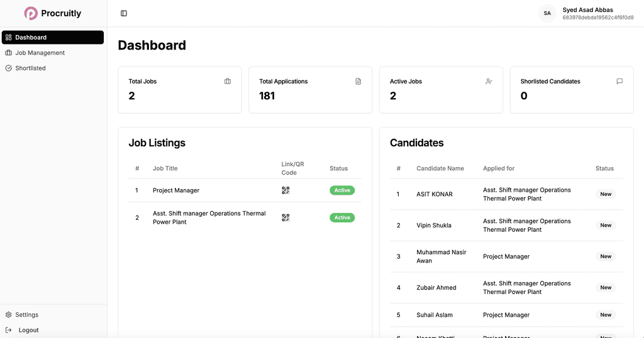Screen dimensions: 644x338
Task: Open Settings from sidebar
Action: [x=26, y=315]
